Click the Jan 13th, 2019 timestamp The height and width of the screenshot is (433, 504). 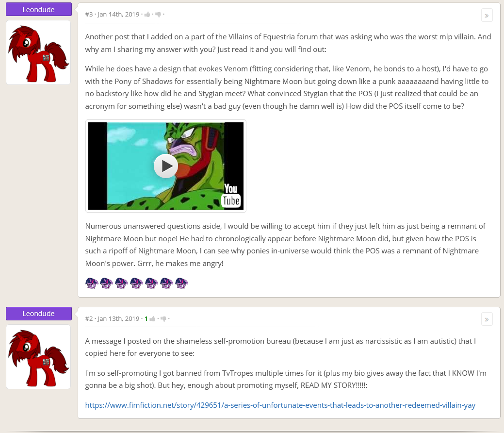click(118, 319)
